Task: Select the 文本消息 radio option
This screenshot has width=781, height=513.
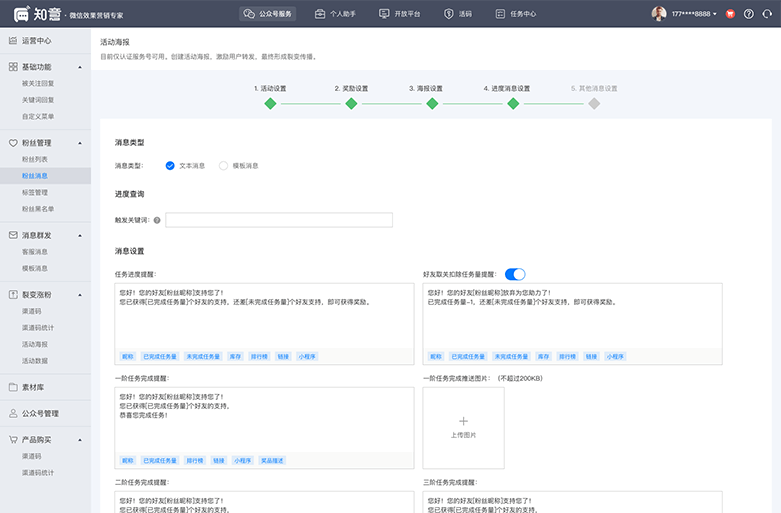Action: pyautogui.click(x=170, y=165)
